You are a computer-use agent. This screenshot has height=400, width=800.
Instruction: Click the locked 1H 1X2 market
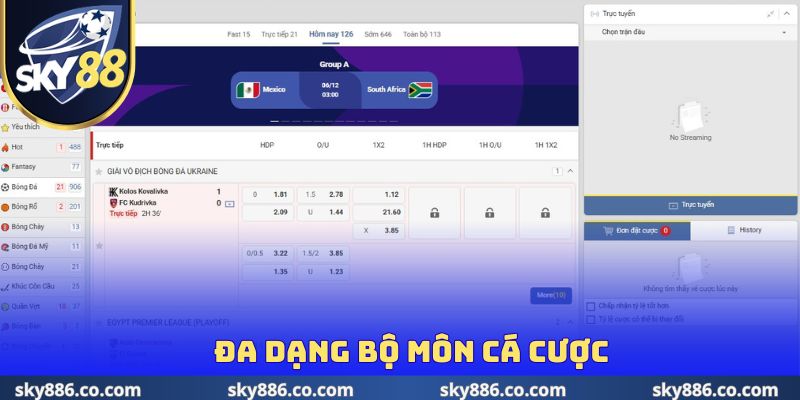point(545,213)
